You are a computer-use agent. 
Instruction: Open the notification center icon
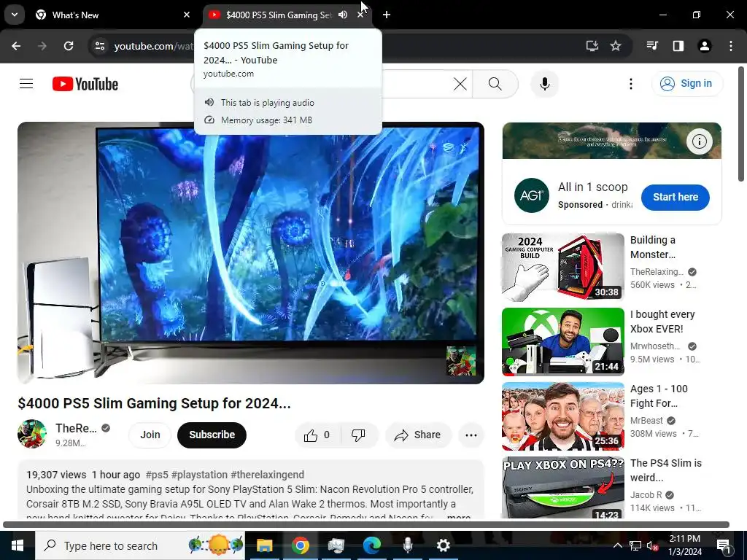click(723, 545)
